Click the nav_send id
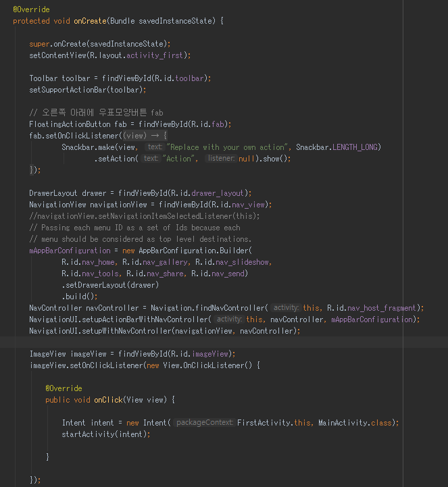Viewport: 448px width, 487px height. [228, 274]
